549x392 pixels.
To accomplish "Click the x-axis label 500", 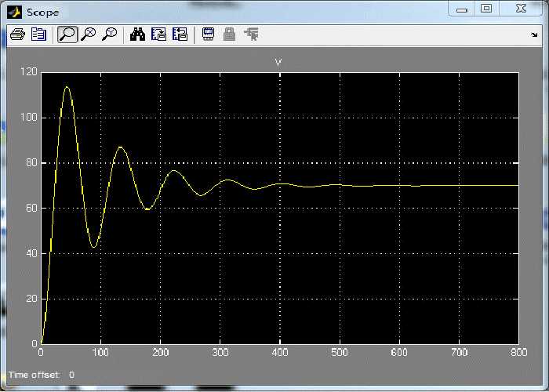I will (x=340, y=352).
